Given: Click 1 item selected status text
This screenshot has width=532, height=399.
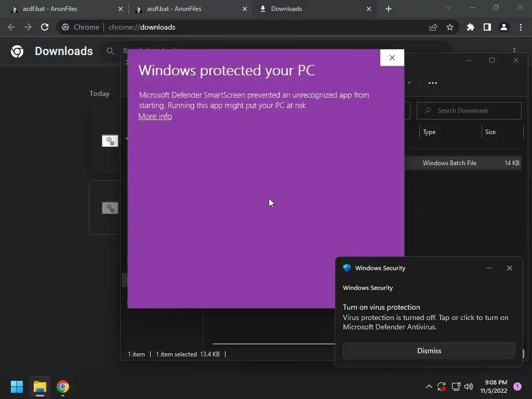Looking at the screenshot, I should pyautogui.click(x=176, y=354).
